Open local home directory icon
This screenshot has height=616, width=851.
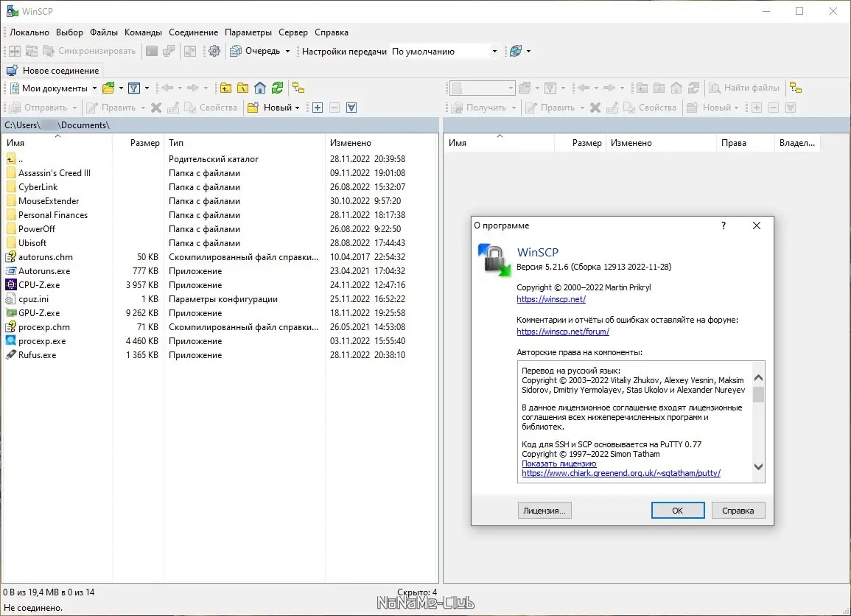point(259,88)
